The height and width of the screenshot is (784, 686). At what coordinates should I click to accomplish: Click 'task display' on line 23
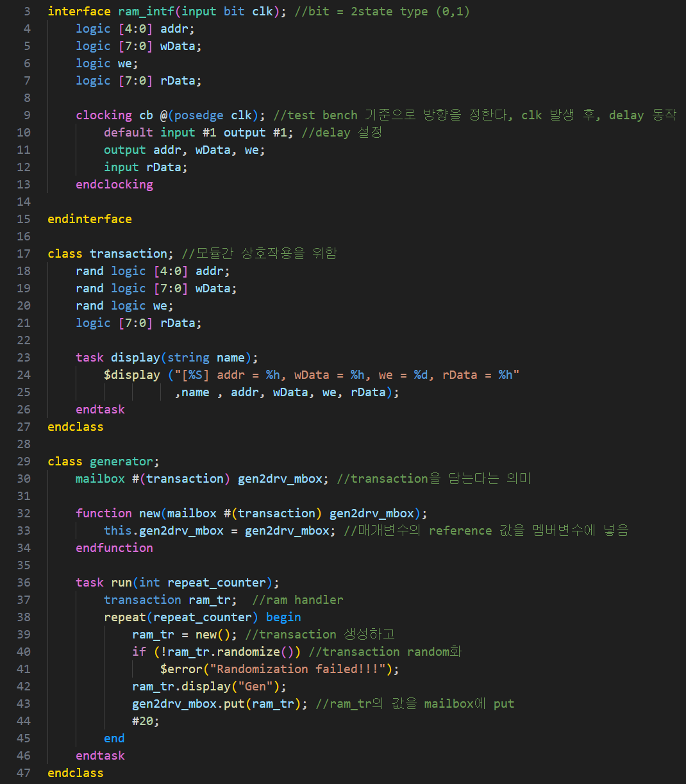tap(118, 358)
